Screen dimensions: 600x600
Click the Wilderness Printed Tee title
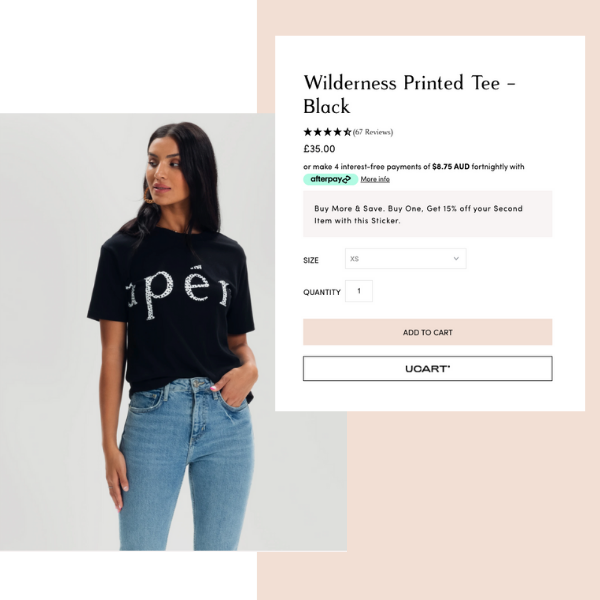(x=409, y=94)
